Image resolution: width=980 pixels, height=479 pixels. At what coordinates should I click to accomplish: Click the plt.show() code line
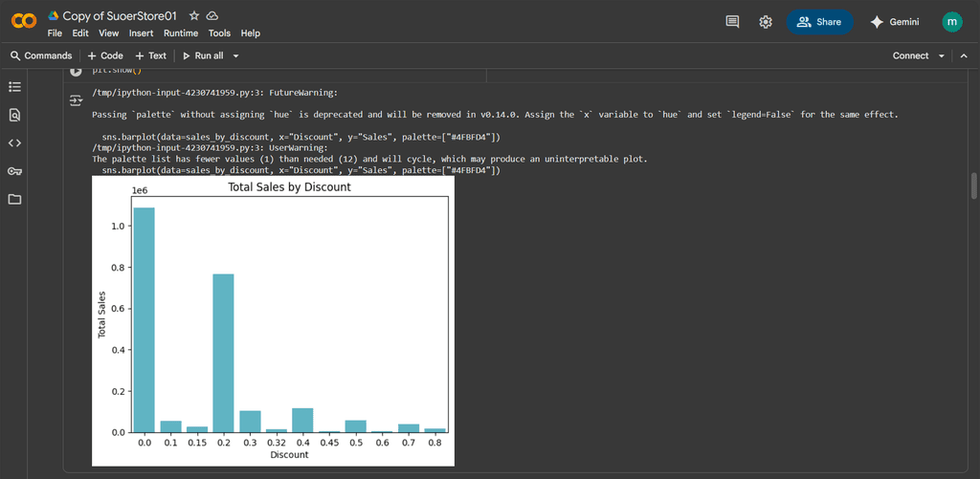click(117, 71)
